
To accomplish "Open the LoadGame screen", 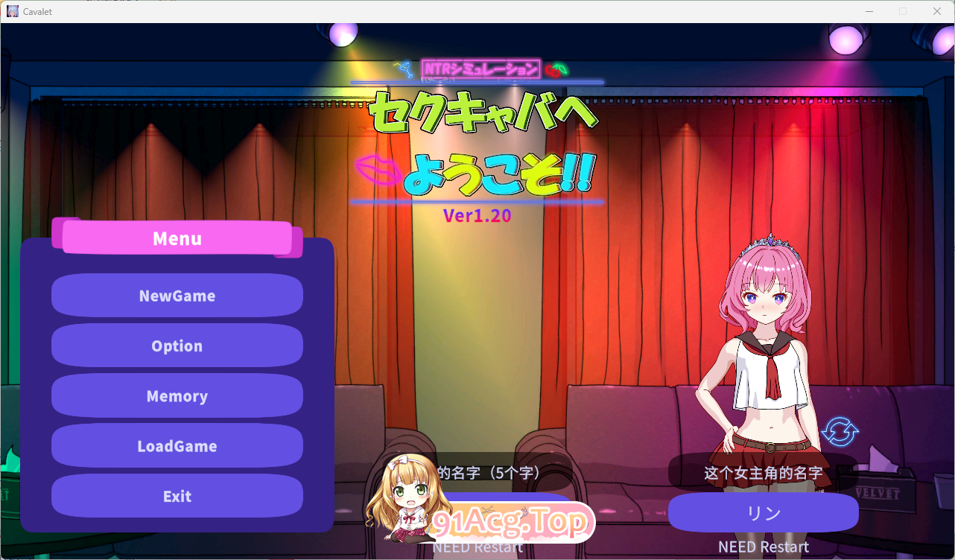I will [177, 445].
